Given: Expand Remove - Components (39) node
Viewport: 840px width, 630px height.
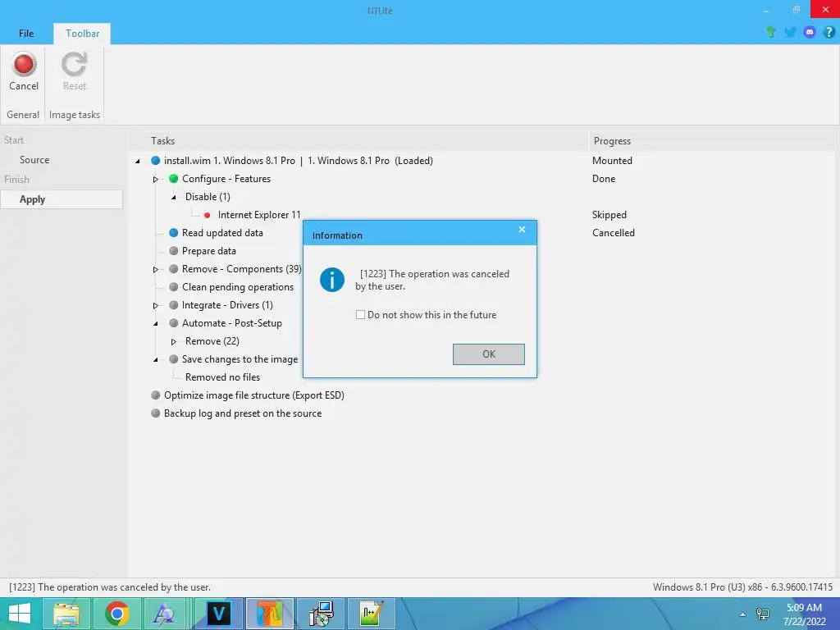Looking at the screenshot, I should click(x=155, y=269).
